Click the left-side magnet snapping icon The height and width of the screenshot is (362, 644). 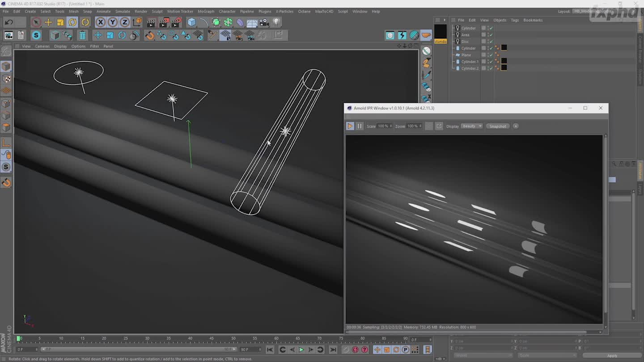click(6, 182)
